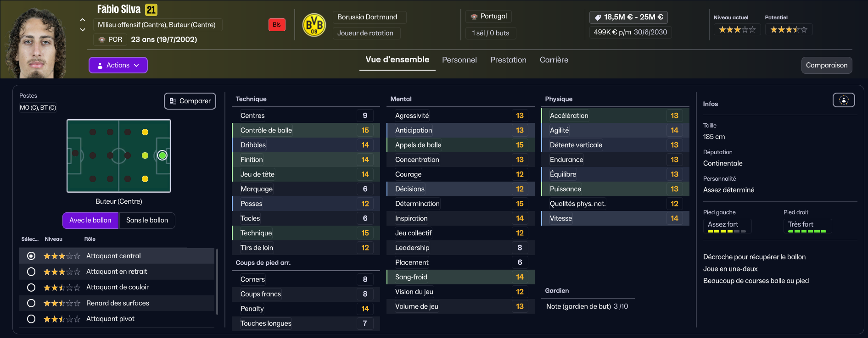Select the Attaquant en retrait role radio
868x338 pixels.
click(31, 272)
